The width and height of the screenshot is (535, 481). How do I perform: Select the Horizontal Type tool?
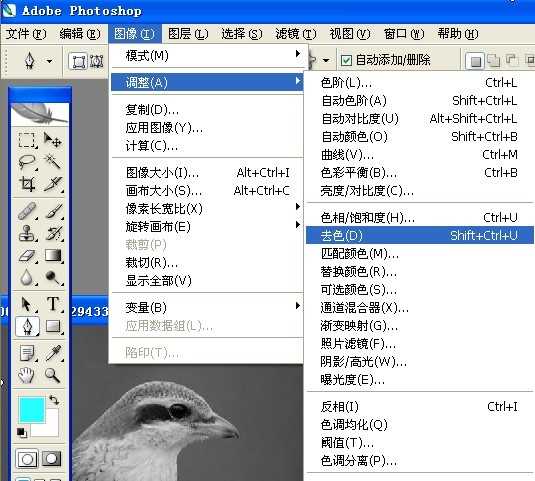pyautogui.click(x=53, y=303)
